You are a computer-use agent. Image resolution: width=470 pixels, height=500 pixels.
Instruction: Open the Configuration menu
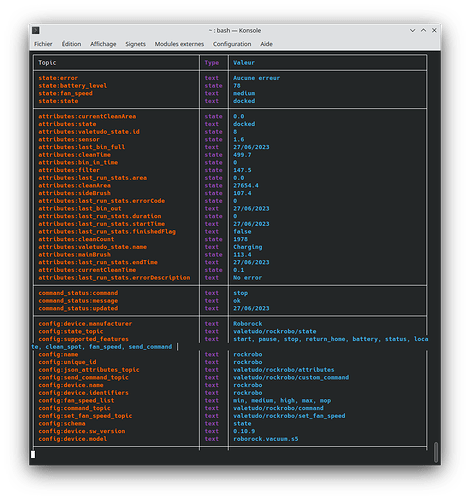tap(232, 44)
